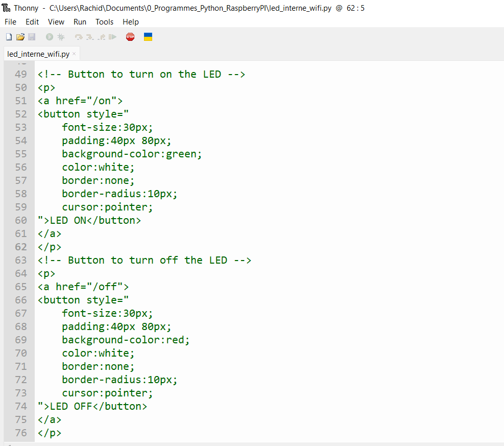Click the <p> tag on line 64
The image size is (504, 446).
(x=46, y=274)
